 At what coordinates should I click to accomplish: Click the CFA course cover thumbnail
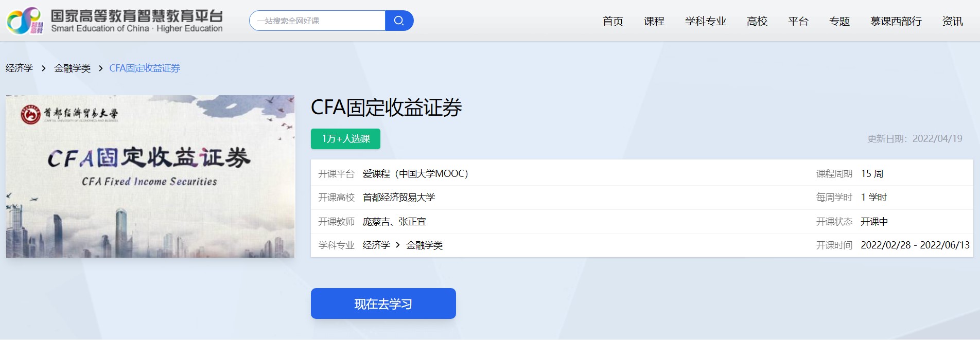pyautogui.click(x=150, y=176)
